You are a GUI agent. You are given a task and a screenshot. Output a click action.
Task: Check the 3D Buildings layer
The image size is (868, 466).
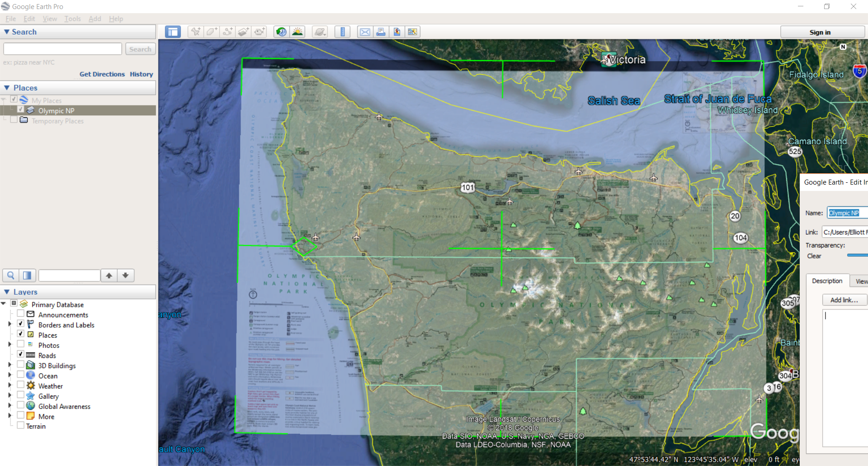click(x=20, y=364)
